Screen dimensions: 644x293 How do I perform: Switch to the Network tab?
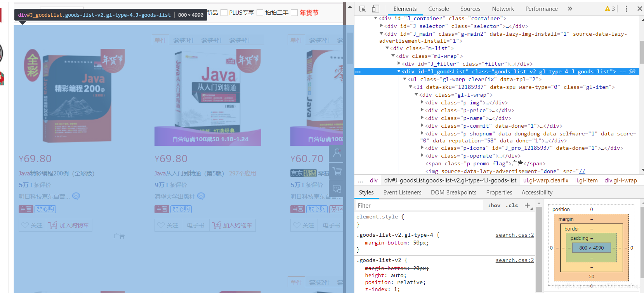[x=503, y=9]
